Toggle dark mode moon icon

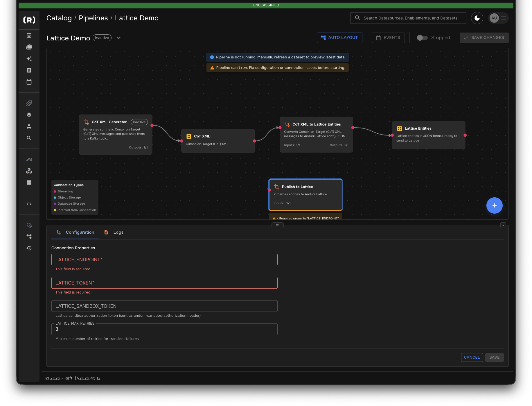[x=477, y=18]
